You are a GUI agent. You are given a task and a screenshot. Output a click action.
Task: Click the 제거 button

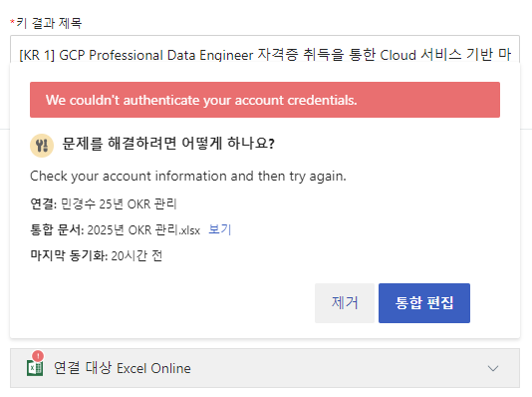click(345, 303)
